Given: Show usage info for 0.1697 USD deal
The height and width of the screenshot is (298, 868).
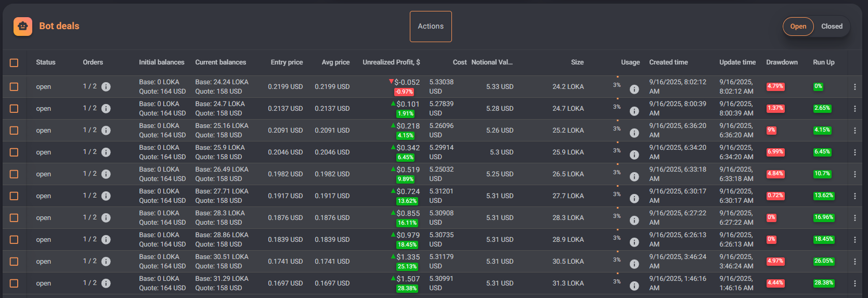Looking at the screenshot, I should click(x=634, y=286).
